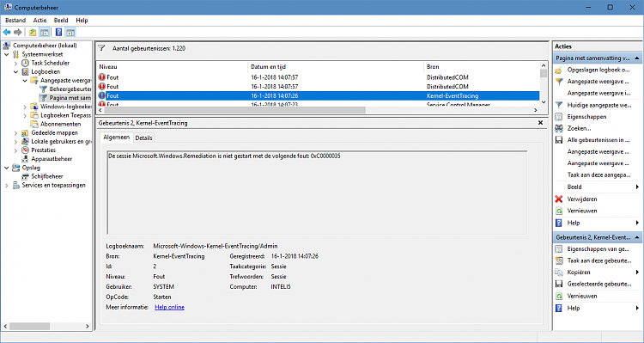Select Gedeelde mappen node
The image size is (644, 343).
tap(54, 133)
